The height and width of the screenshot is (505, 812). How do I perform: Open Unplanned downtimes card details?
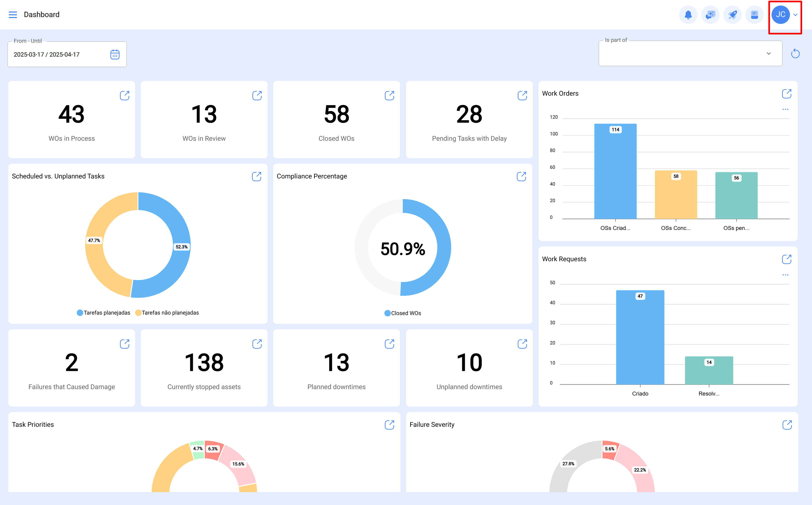point(522,344)
